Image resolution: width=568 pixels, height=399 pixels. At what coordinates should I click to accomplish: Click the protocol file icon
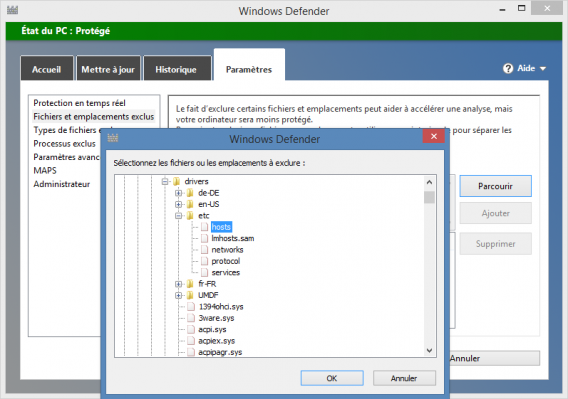pos(204,261)
